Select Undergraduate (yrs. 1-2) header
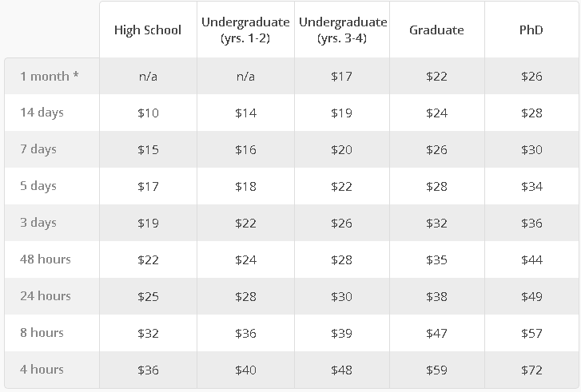Screen dimensions: 581x392 (x=245, y=30)
